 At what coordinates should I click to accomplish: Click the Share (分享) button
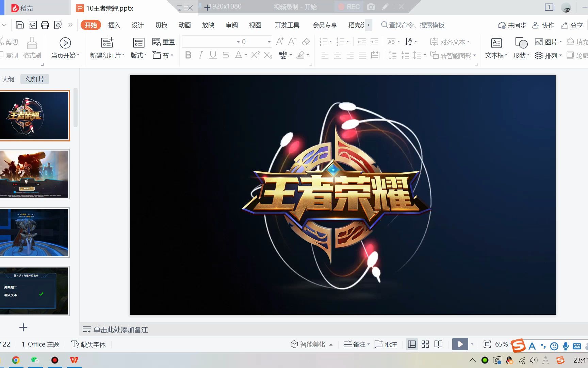tap(572, 25)
